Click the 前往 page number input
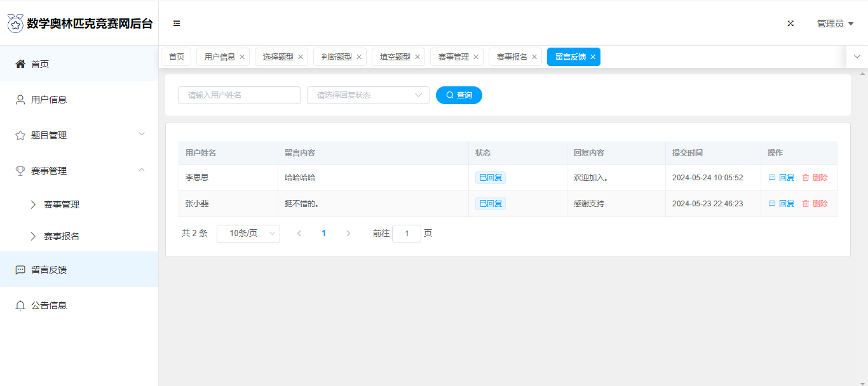The image size is (868, 386). coord(406,234)
